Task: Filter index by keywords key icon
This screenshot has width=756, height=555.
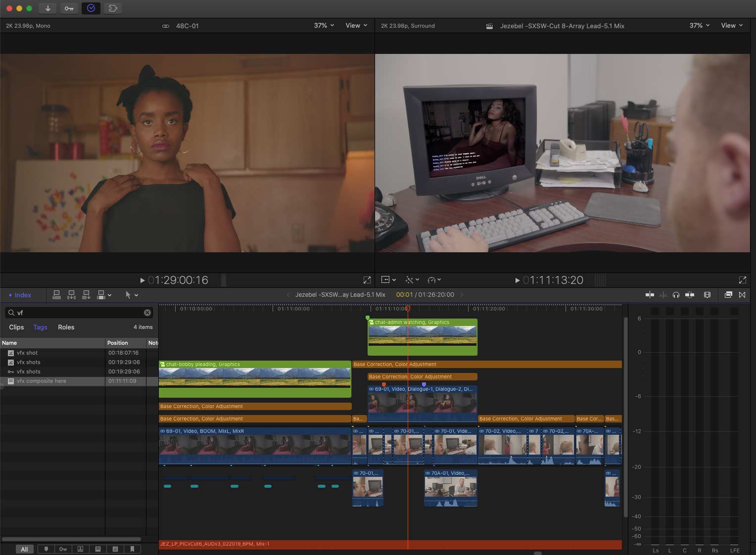Action: click(x=63, y=549)
